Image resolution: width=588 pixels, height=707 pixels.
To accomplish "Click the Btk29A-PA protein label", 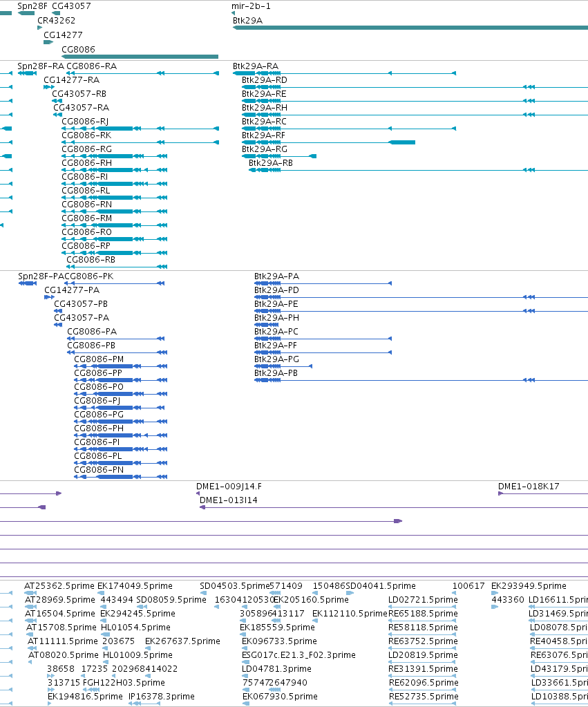I will click(x=277, y=276).
